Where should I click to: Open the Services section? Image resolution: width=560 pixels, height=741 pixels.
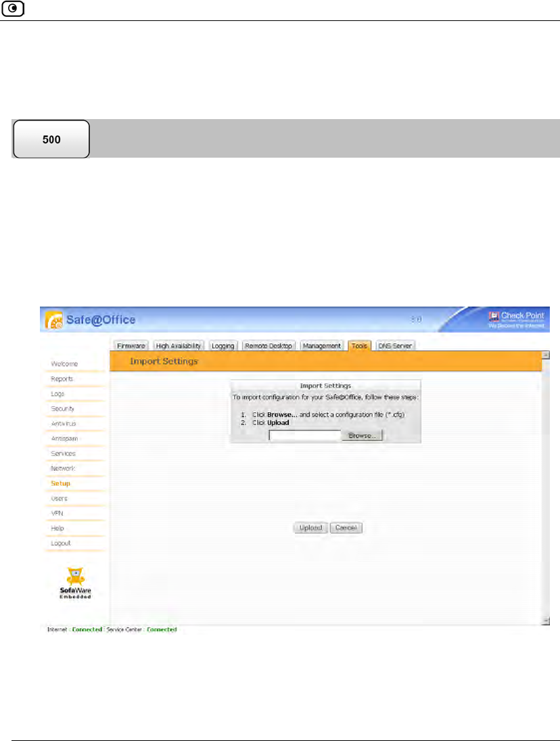(64, 453)
